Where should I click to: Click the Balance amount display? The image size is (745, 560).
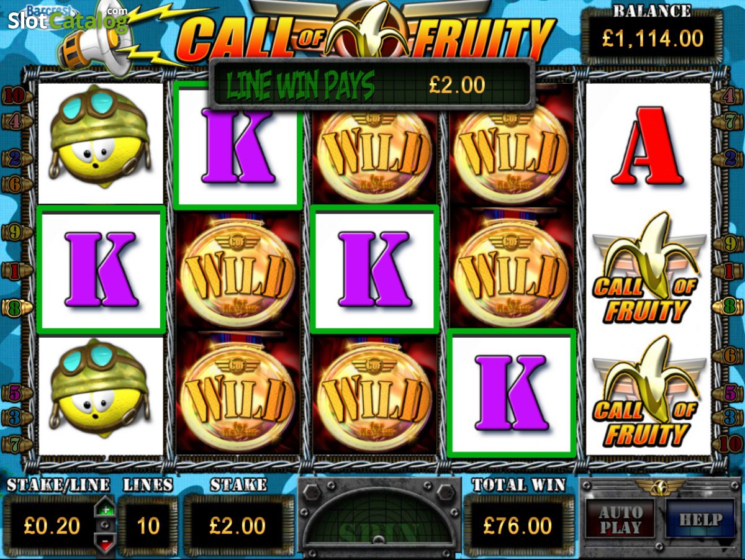pyautogui.click(x=652, y=39)
